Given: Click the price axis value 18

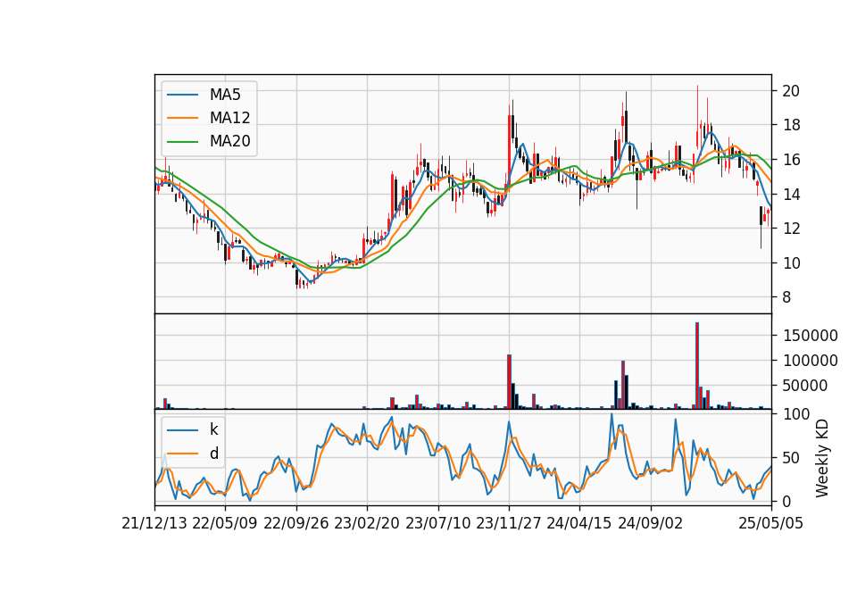Looking at the screenshot, I should 790,125.
